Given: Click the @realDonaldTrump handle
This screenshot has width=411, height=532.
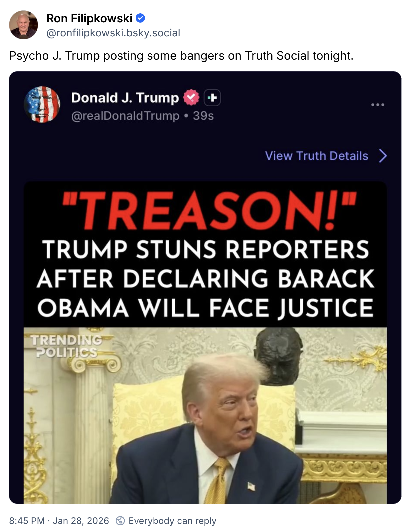Looking at the screenshot, I should tap(126, 116).
